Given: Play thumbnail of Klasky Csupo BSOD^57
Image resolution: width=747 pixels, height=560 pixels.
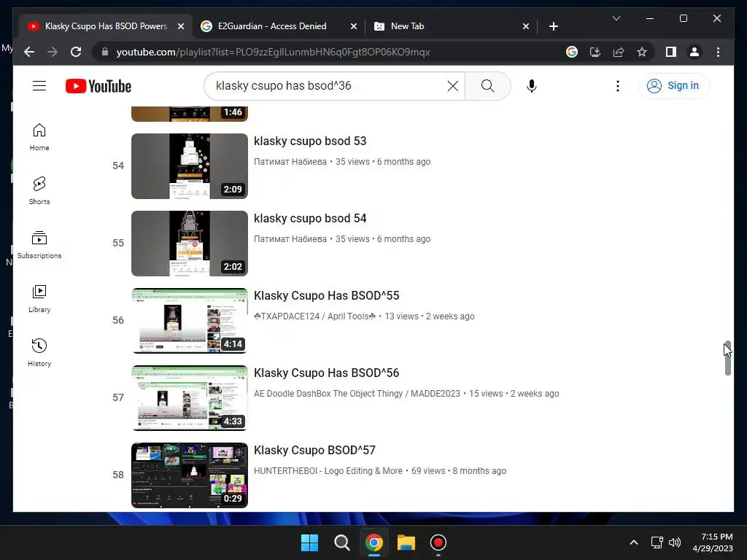Looking at the screenshot, I should point(190,475).
